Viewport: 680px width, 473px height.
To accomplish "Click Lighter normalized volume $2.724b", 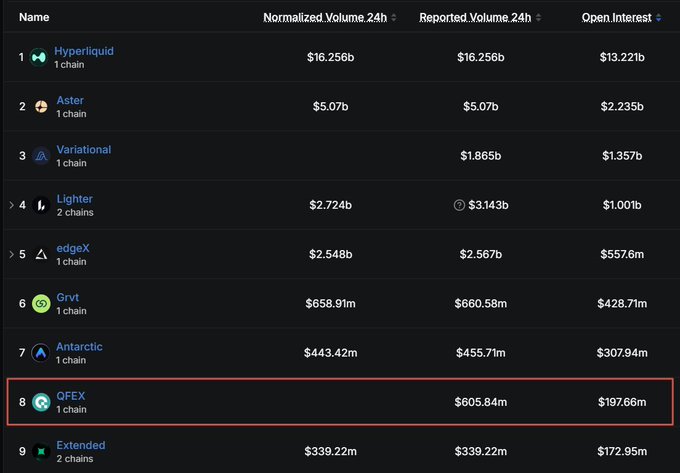I will click(x=330, y=205).
